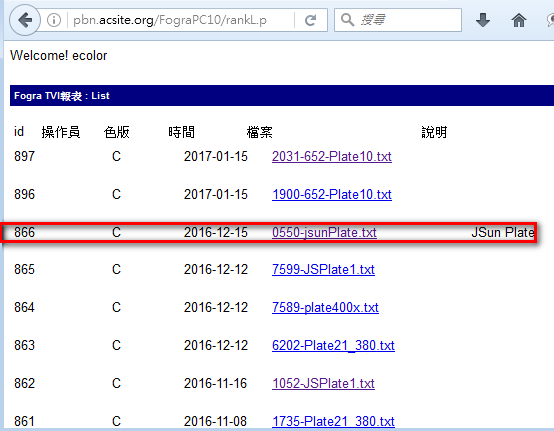Open file 1735-Plate21_380.txt

tap(333, 421)
